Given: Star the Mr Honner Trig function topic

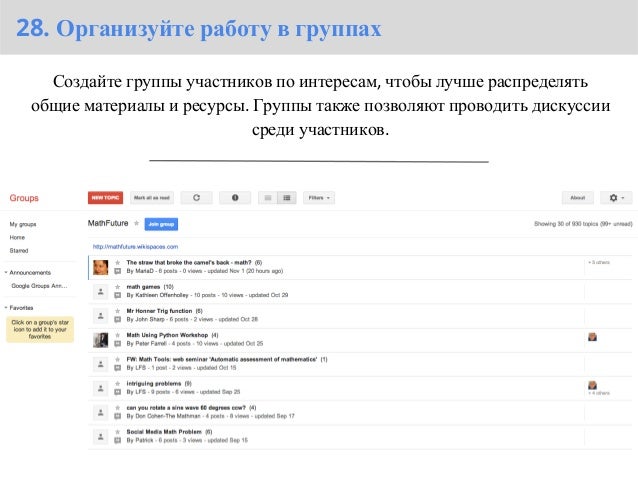Looking at the screenshot, I should pos(118,311).
